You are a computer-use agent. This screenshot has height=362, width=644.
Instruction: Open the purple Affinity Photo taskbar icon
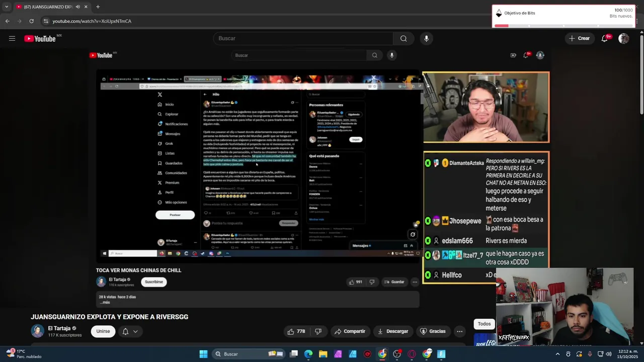point(338,354)
